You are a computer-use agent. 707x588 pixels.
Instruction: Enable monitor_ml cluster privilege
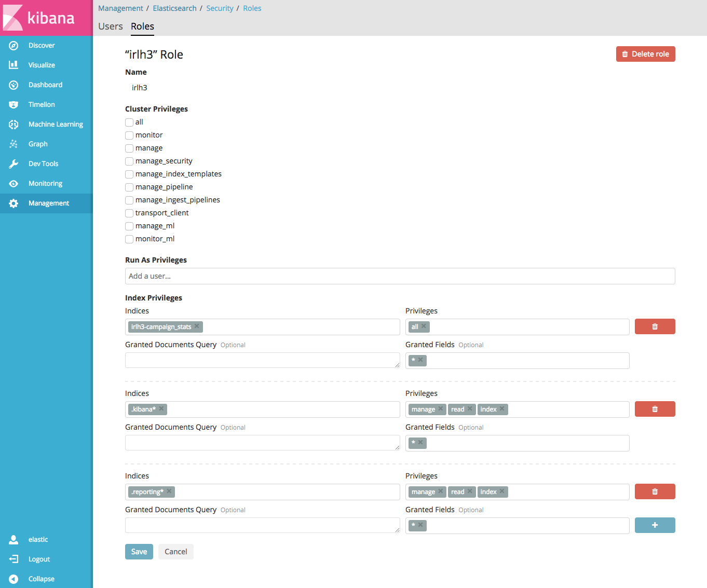coord(129,239)
